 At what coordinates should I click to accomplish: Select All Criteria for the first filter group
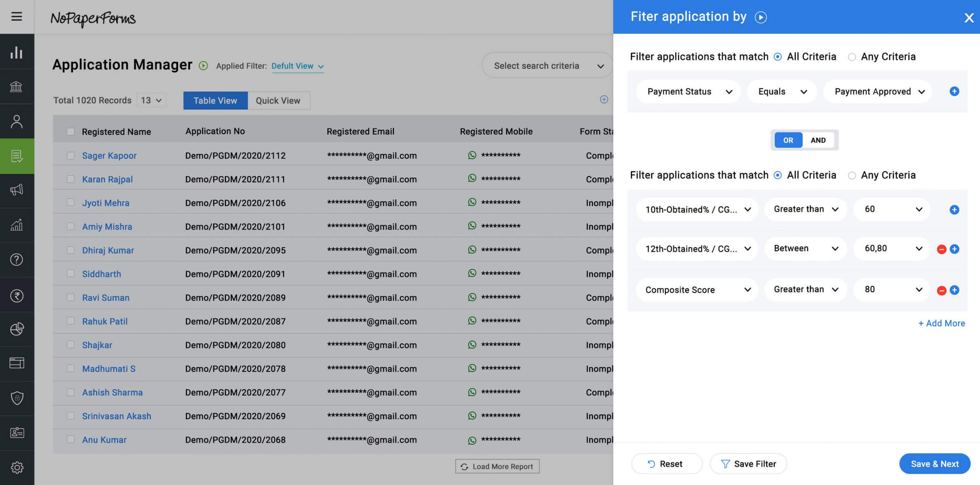click(x=777, y=56)
